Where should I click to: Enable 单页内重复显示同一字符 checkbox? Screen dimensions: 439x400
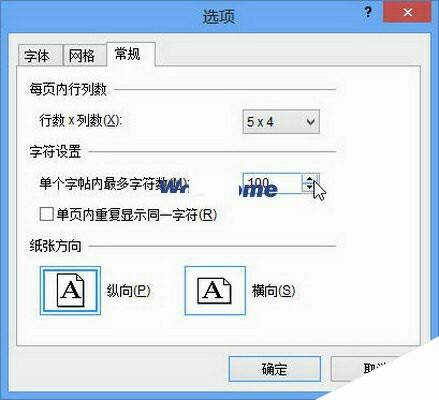[47, 214]
